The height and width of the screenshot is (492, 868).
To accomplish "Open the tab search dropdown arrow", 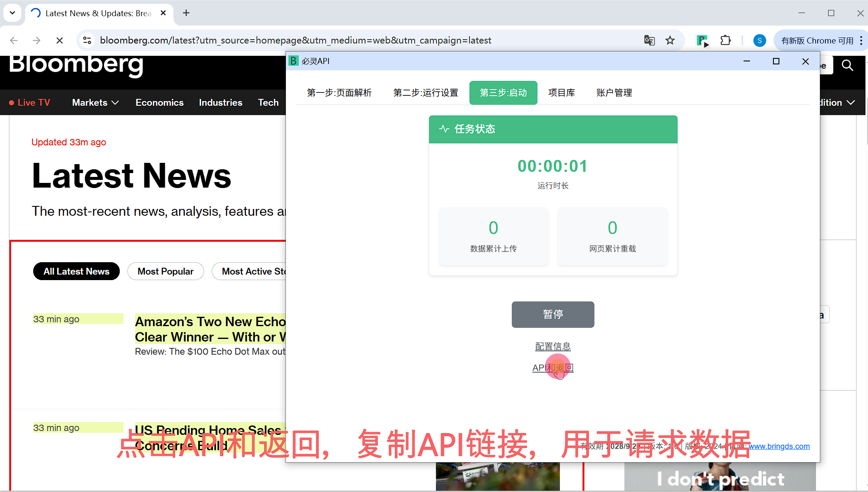I will pos(12,13).
